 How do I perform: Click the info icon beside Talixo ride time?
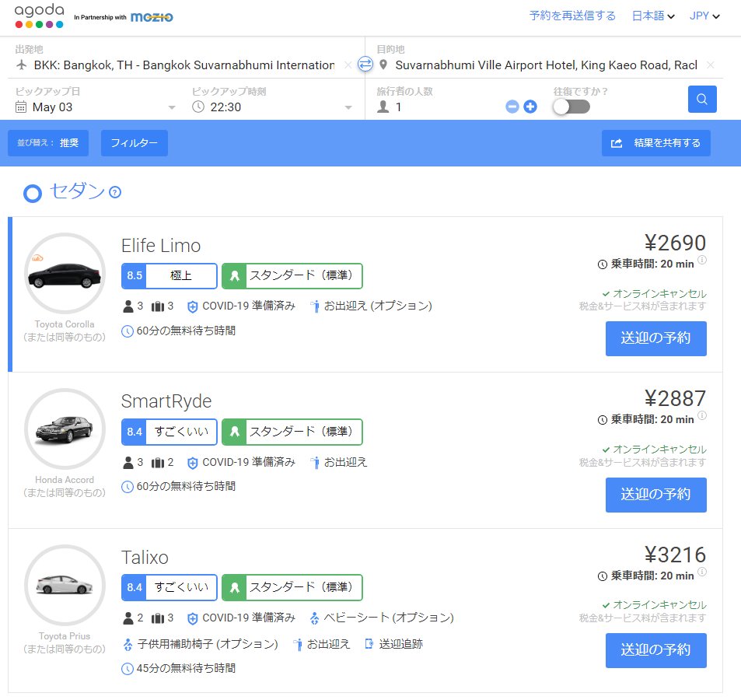click(x=702, y=572)
